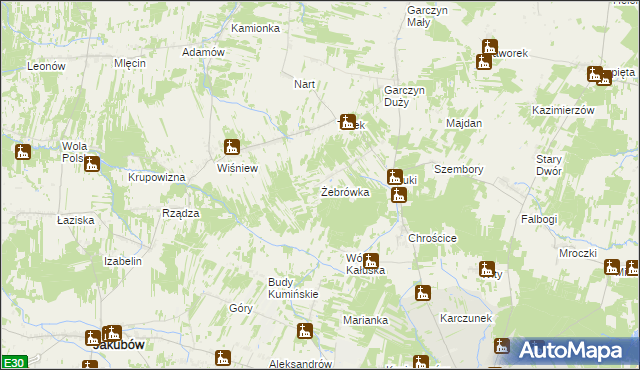Image resolution: width=640 pixels, height=370 pixels.
Task: Click the Krupowizna village label
Action: (157, 177)
